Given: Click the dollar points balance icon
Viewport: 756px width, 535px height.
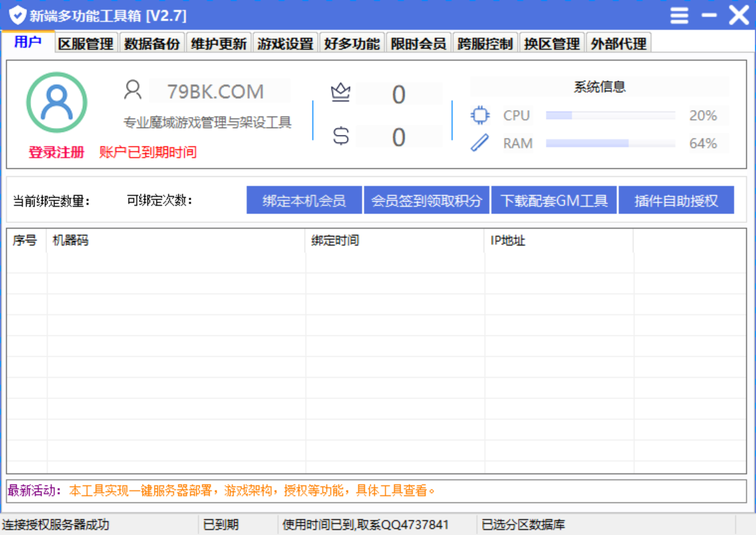Looking at the screenshot, I should [340, 137].
